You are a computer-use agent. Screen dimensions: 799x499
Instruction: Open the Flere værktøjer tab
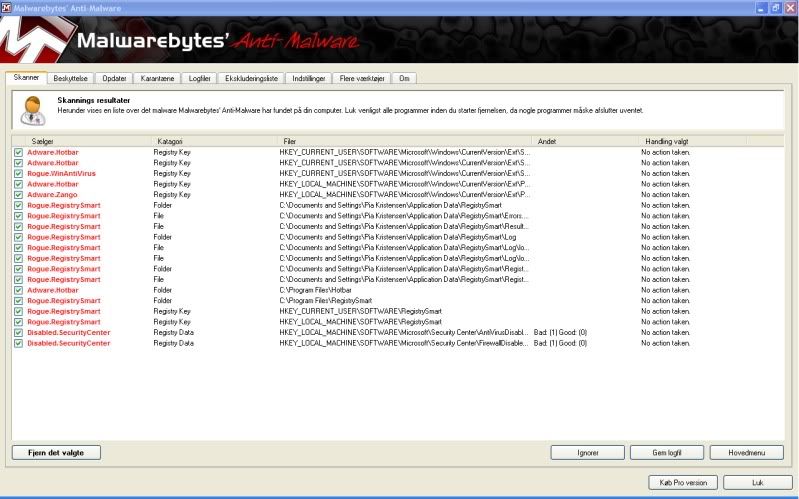click(x=362, y=78)
